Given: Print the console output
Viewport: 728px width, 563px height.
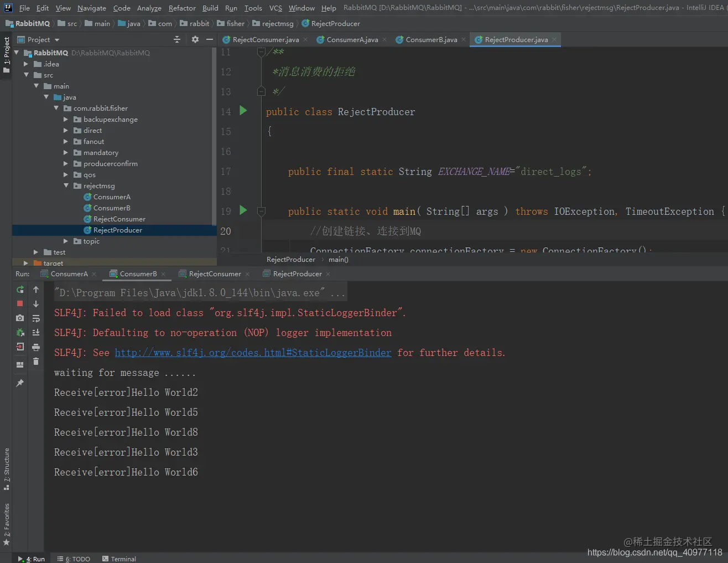Looking at the screenshot, I should click(x=36, y=347).
